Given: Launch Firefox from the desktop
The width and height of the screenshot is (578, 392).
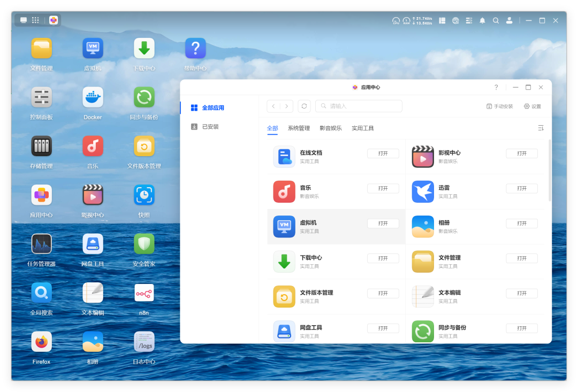Looking at the screenshot, I should 41,341.
